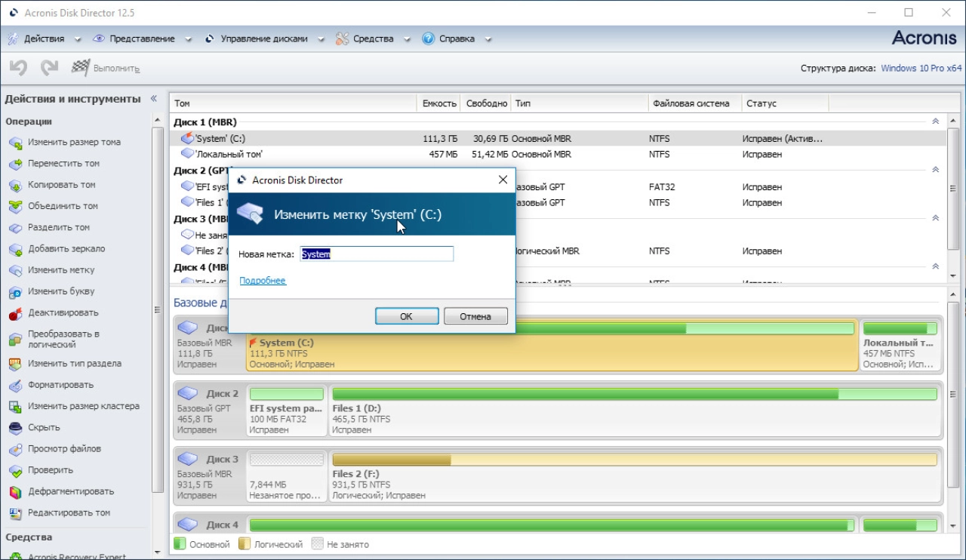Click the Основной green legend swatch

click(180, 543)
